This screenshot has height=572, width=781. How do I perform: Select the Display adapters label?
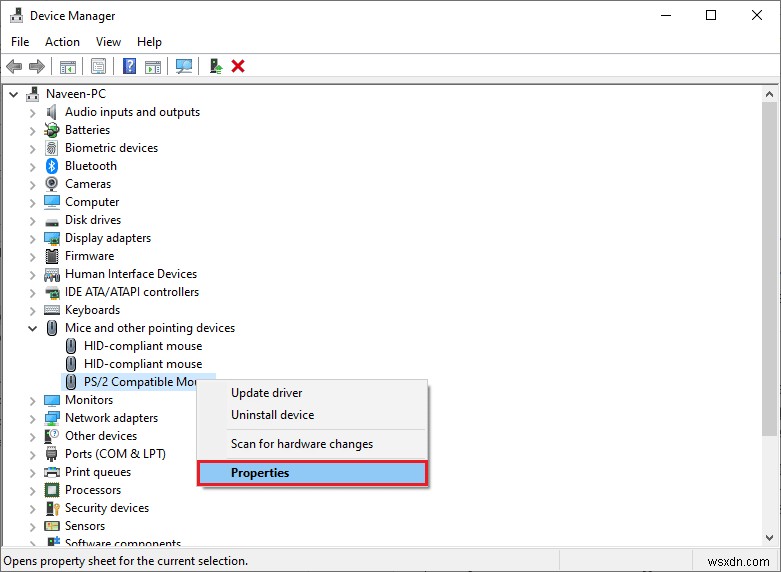click(x=108, y=238)
